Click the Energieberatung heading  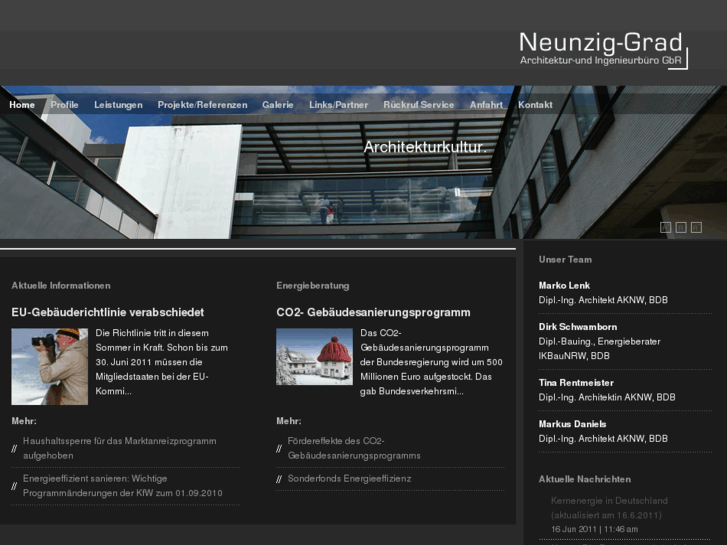pyautogui.click(x=312, y=285)
